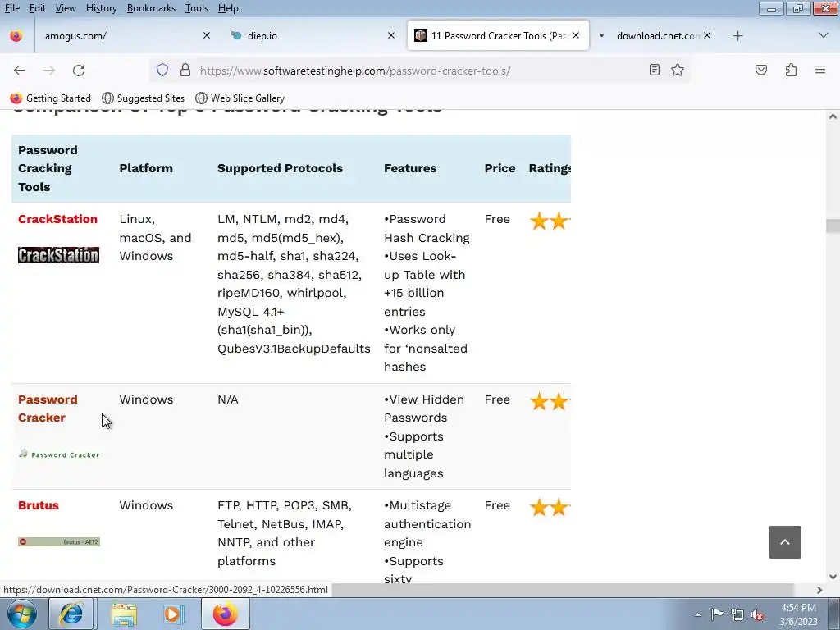This screenshot has width=840, height=630.
Task: View site security via the padlock icon
Action: (x=185, y=71)
